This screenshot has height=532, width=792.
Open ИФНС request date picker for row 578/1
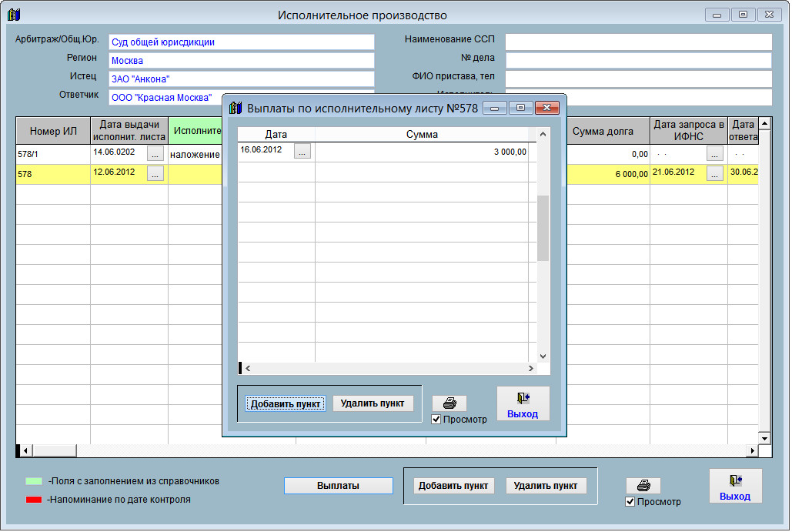click(x=714, y=154)
